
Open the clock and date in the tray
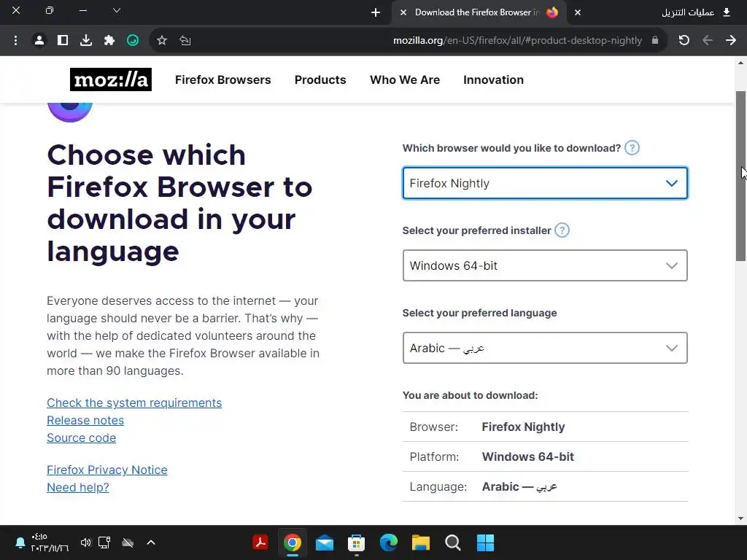click(x=50, y=542)
